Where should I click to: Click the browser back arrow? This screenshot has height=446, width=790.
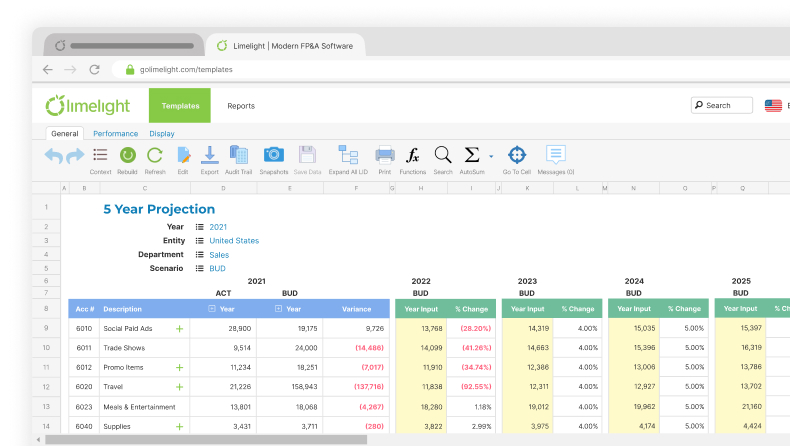[48, 70]
